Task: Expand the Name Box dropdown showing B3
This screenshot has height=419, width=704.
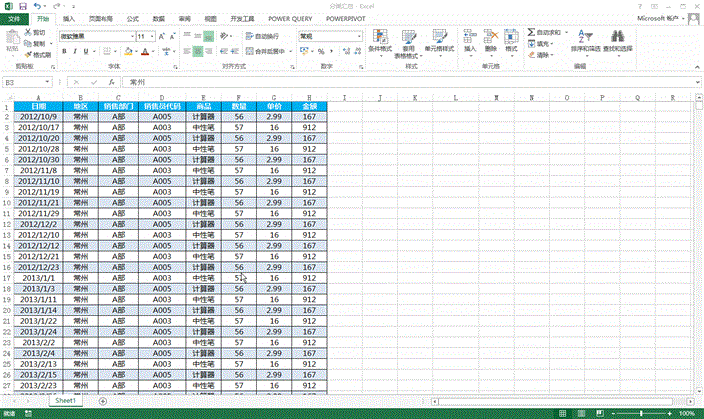Action: coord(50,83)
